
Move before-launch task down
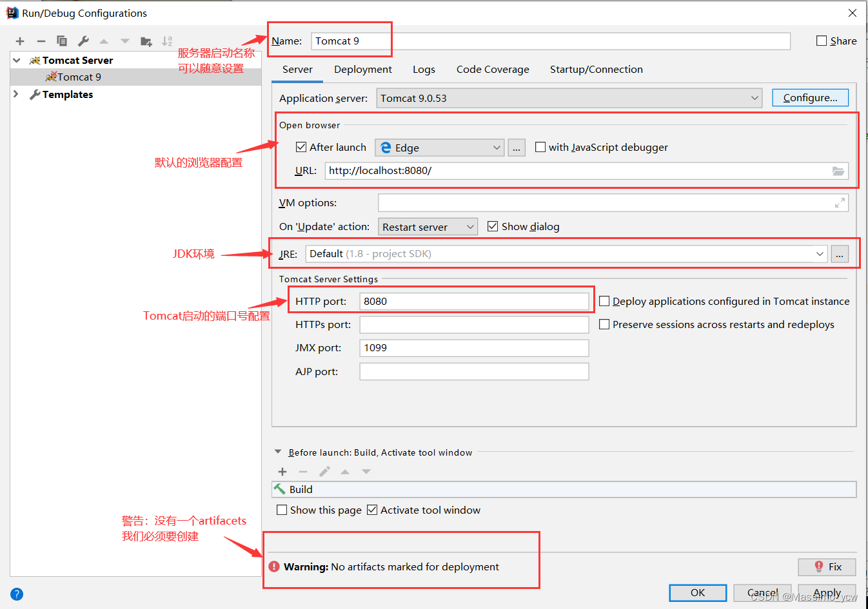pos(366,472)
